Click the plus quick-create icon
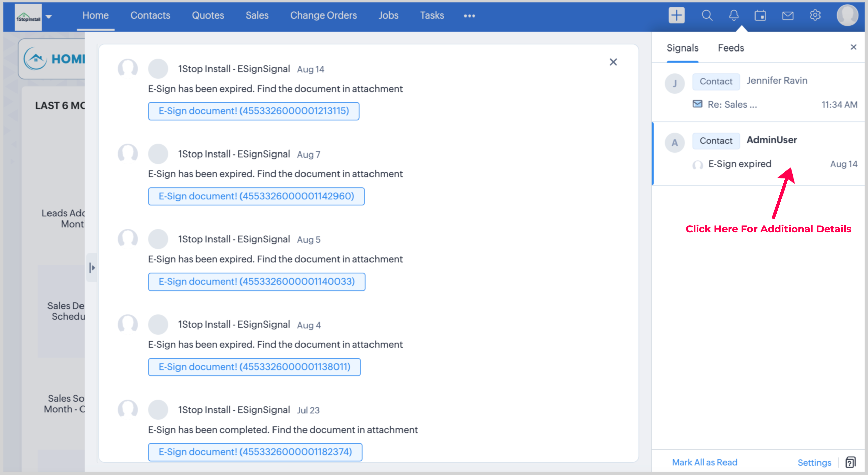Screen dimensions: 868x475 tap(676, 15)
